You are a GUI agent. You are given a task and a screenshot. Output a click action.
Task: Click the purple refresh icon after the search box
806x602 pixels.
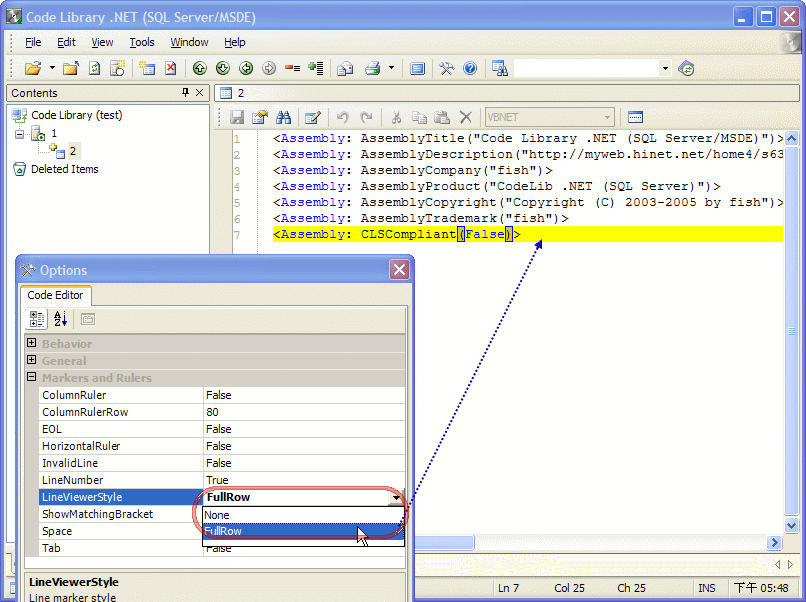point(686,68)
